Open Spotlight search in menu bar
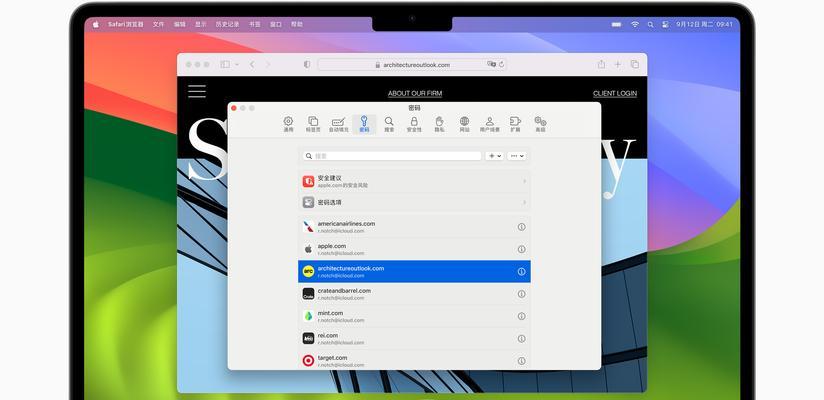Viewport: 824px width, 400px height. click(x=651, y=24)
